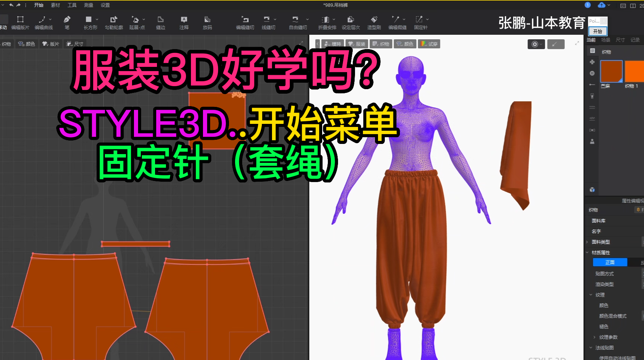Toggle 颜色 display in 2D window

point(26,44)
